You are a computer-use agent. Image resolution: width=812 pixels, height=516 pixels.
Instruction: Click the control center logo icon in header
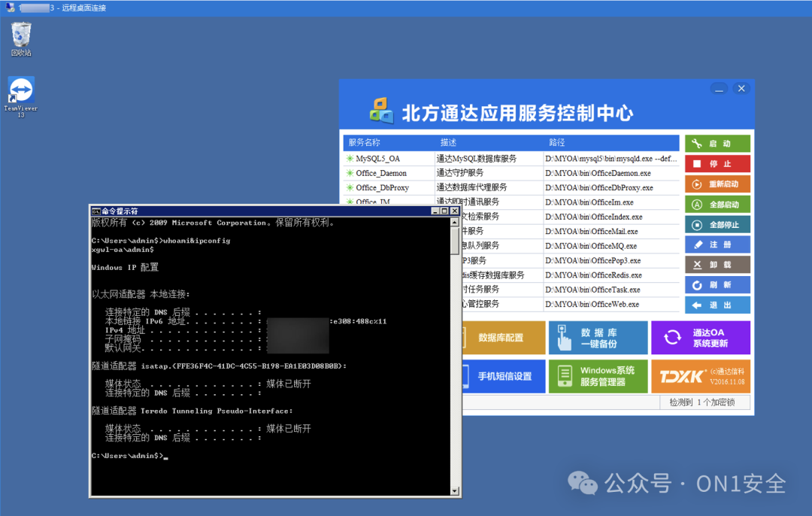[x=382, y=111]
